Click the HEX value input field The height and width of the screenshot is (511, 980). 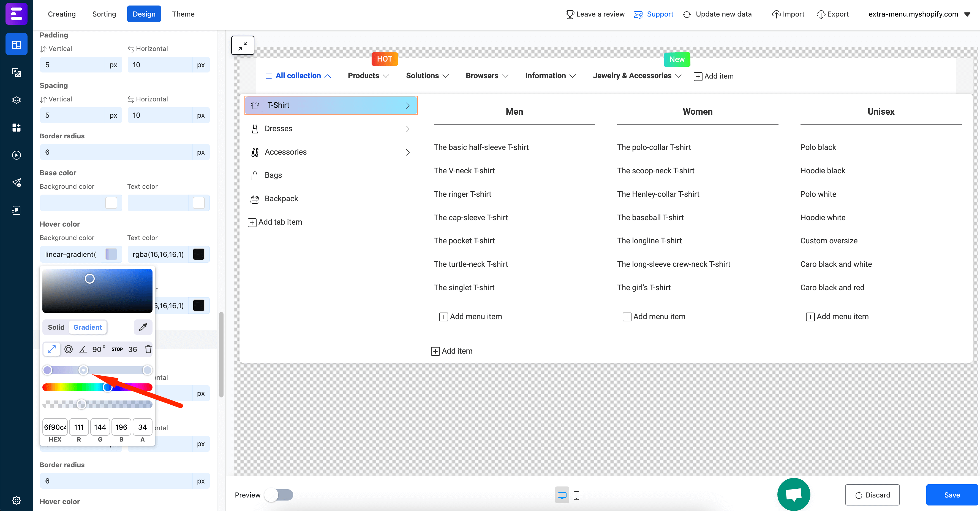coord(55,427)
